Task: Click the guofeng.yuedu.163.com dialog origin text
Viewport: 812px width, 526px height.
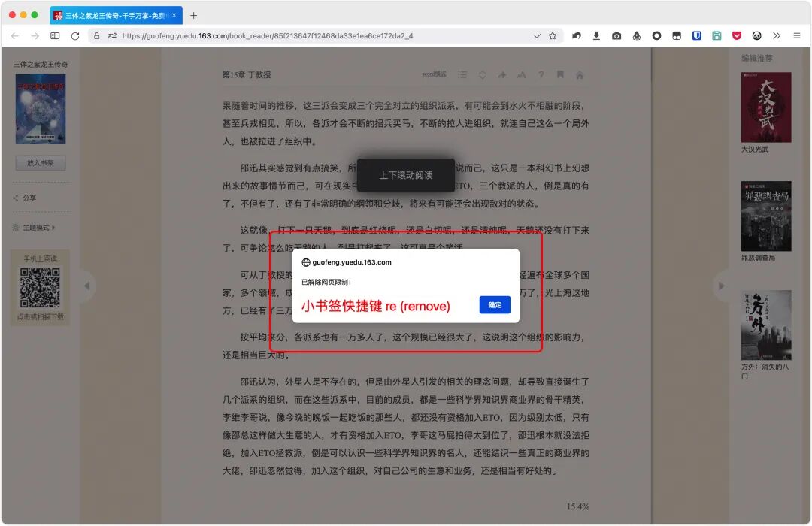Action: [352, 262]
